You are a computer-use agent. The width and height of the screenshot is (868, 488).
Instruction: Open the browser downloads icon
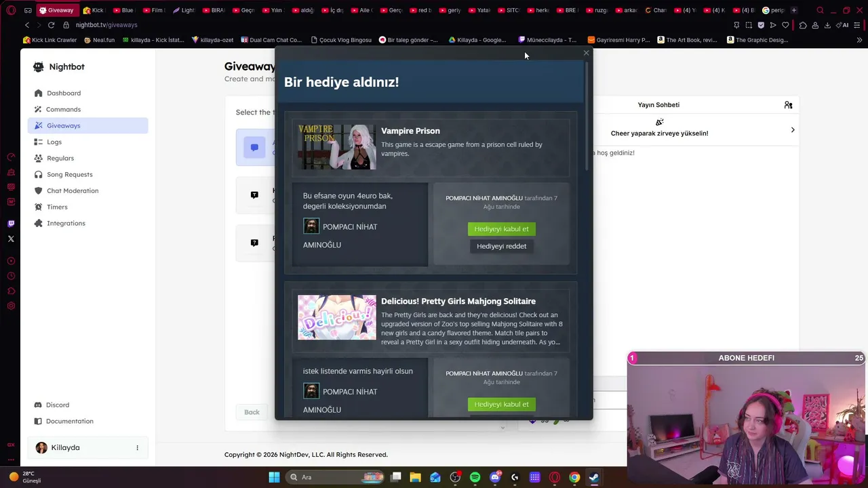(x=827, y=25)
